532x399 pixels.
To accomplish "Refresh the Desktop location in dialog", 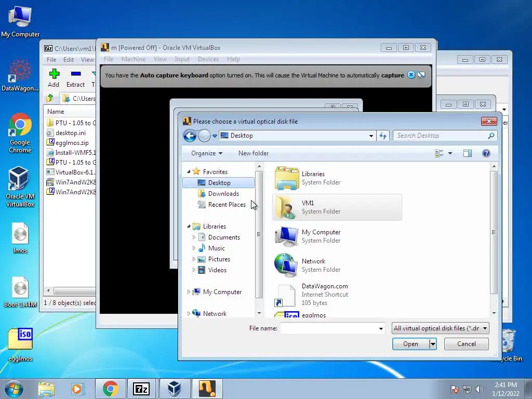I will point(383,136).
